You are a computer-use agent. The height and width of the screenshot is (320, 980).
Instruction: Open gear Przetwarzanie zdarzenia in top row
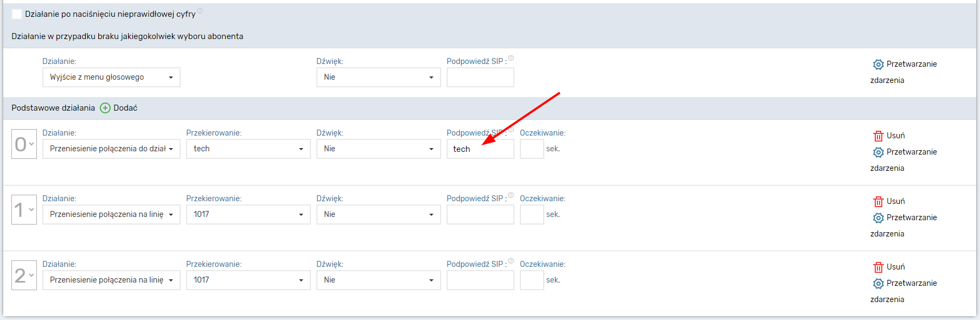[878, 65]
